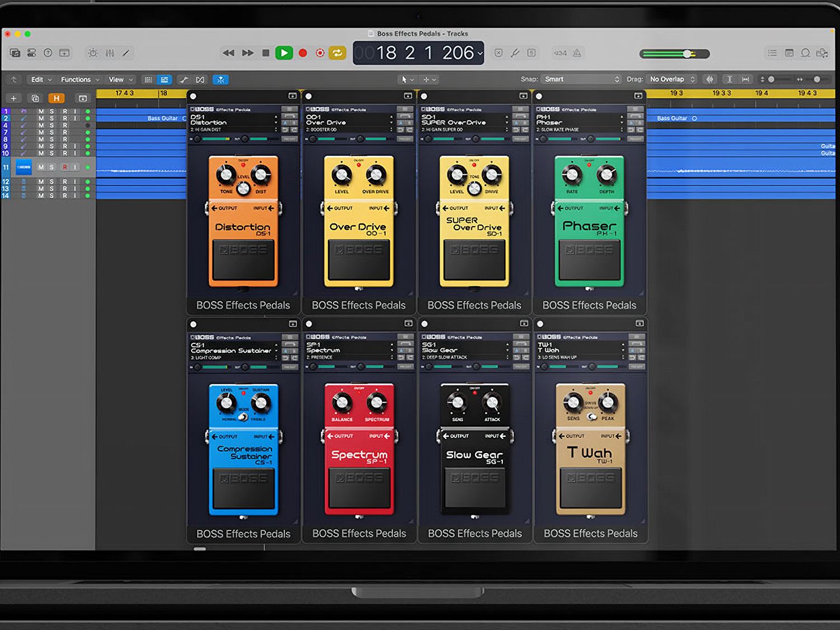Toggle the orange Hide tracks H button
The height and width of the screenshot is (630, 840).
tap(56, 99)
